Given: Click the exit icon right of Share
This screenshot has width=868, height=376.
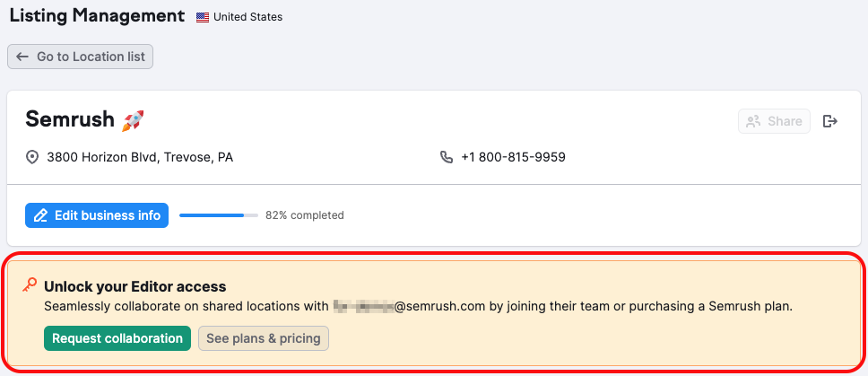Looking at the screenshot, I should tap(830, 121).
